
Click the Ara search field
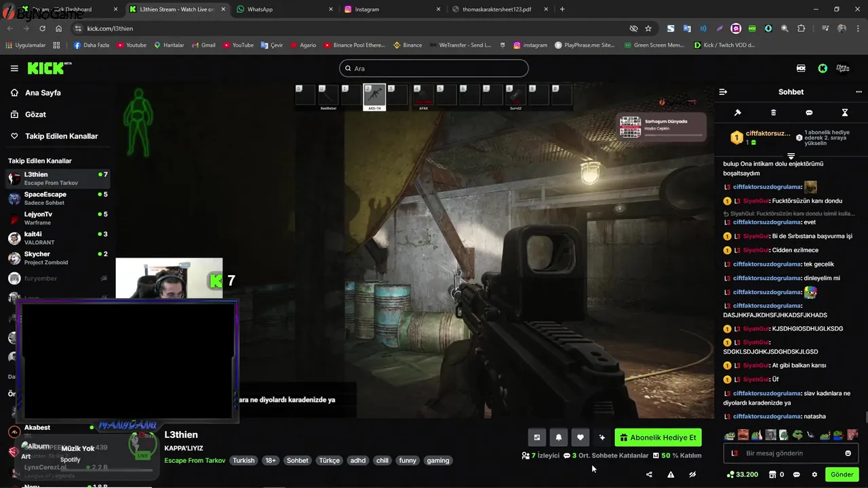coord(434,68)
